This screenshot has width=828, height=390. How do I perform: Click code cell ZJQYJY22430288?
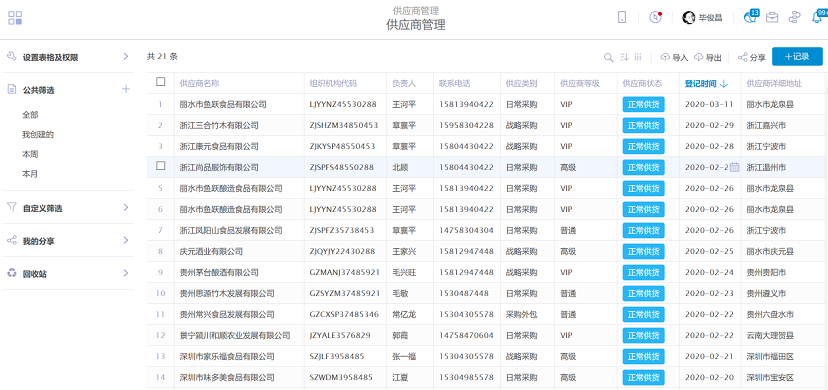pos(342,252)
